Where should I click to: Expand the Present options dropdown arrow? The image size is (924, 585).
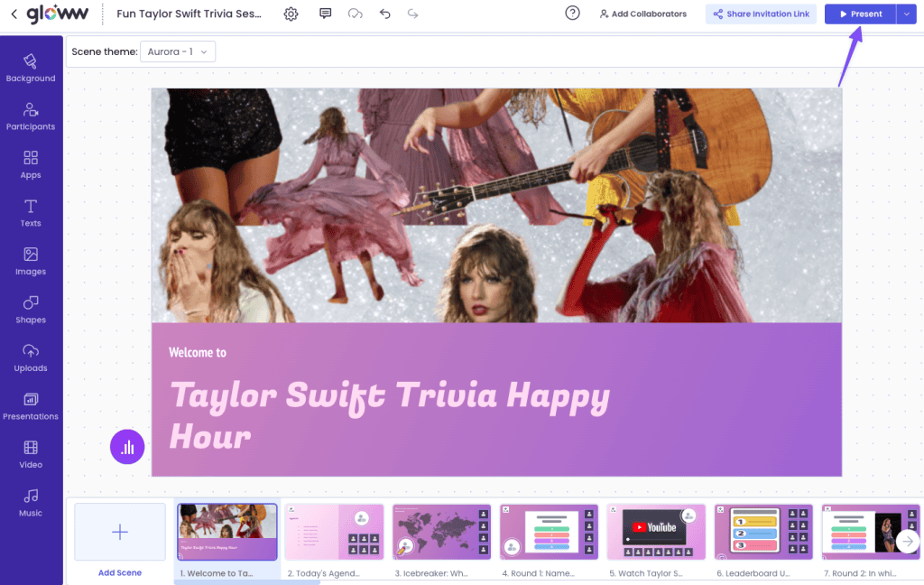906,14
